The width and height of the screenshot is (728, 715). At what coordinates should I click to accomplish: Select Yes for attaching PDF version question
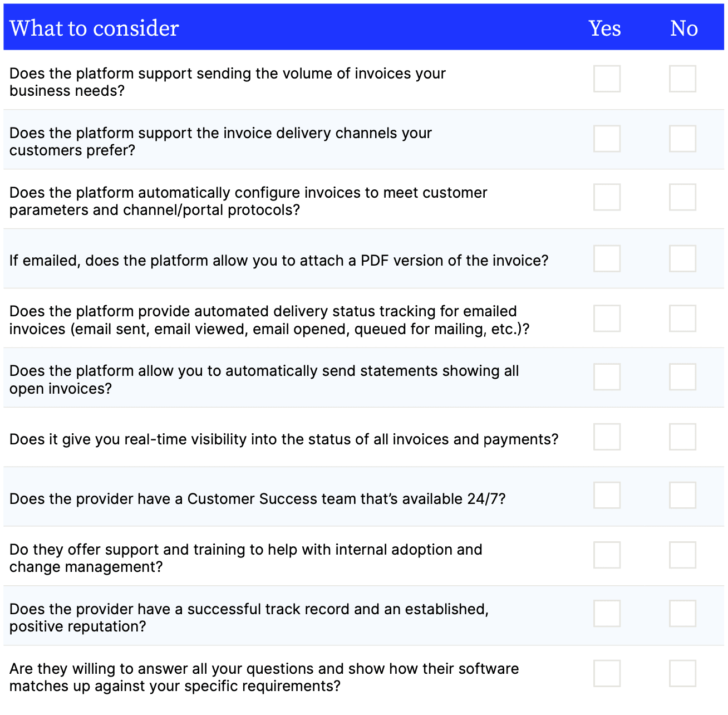pos(607,258)
